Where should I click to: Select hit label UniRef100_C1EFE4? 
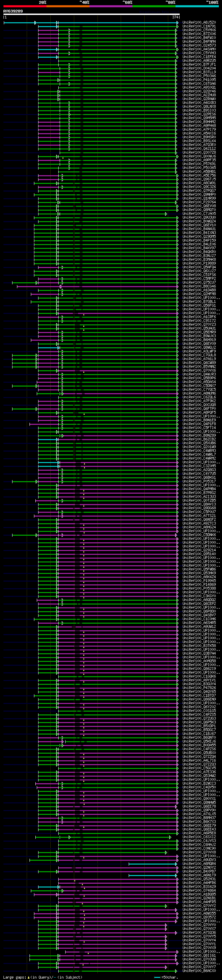[x=199, y=57]
